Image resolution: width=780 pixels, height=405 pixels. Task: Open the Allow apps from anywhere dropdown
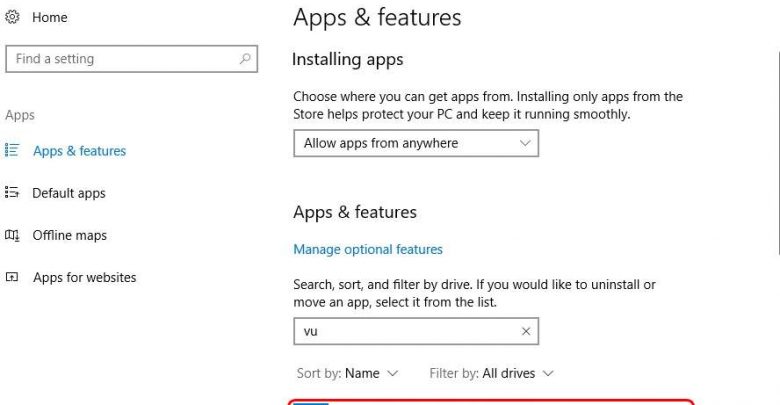[x=415, y=143]
